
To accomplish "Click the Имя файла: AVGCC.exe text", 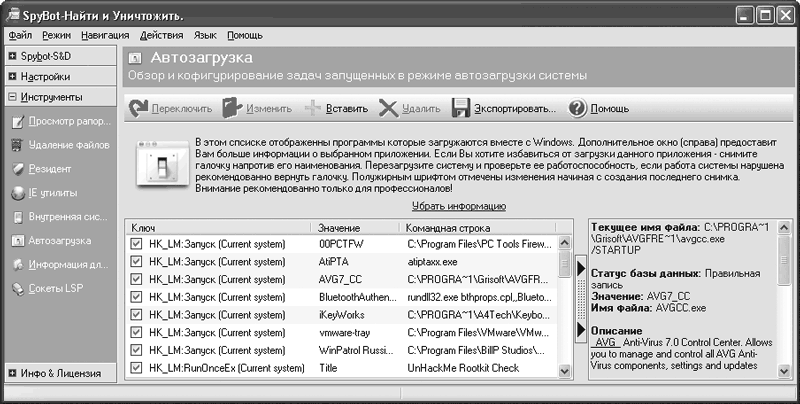I will (648, 308).
